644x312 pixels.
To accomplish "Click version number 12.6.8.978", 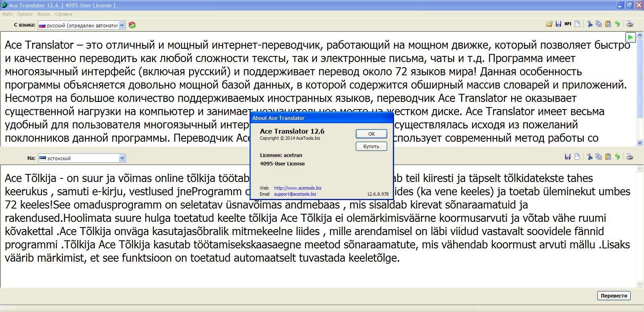I will [x=378, y=194].
